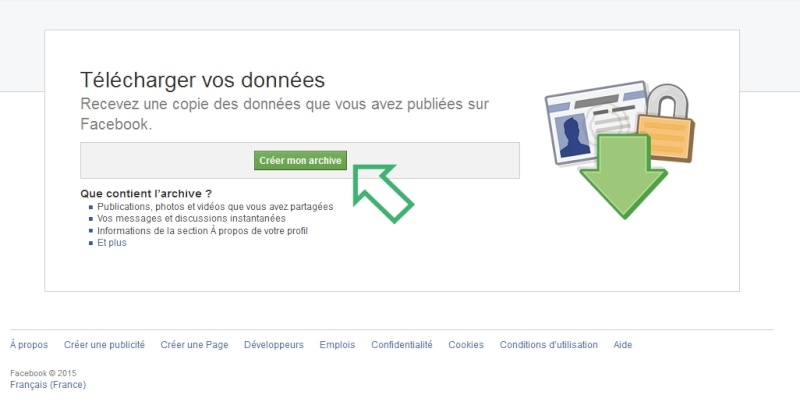This screenshot has width=800, height=409.
Task: Open the À propos footer link
Action: coord(29,345)
